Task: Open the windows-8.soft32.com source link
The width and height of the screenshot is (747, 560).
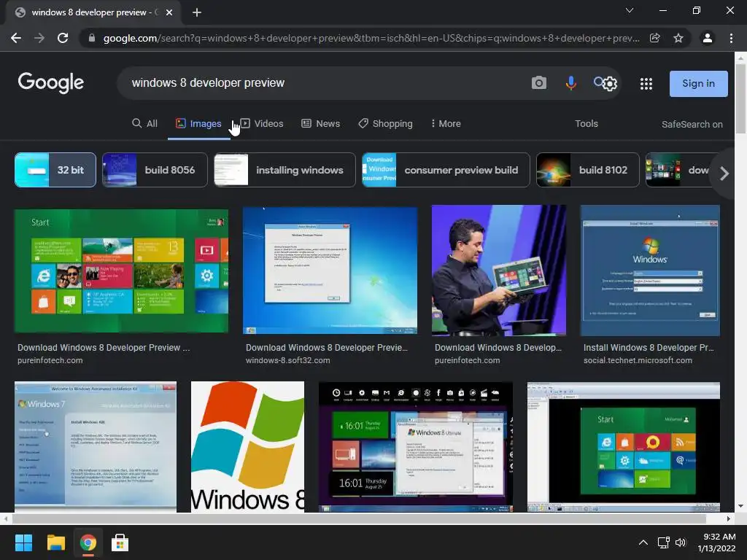Action: tap(287, 360)
